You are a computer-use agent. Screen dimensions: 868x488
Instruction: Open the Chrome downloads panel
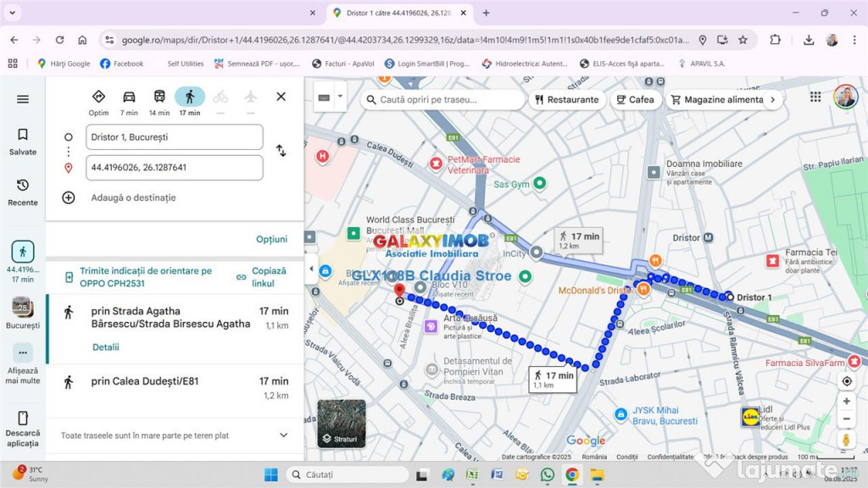click(809, 40)
